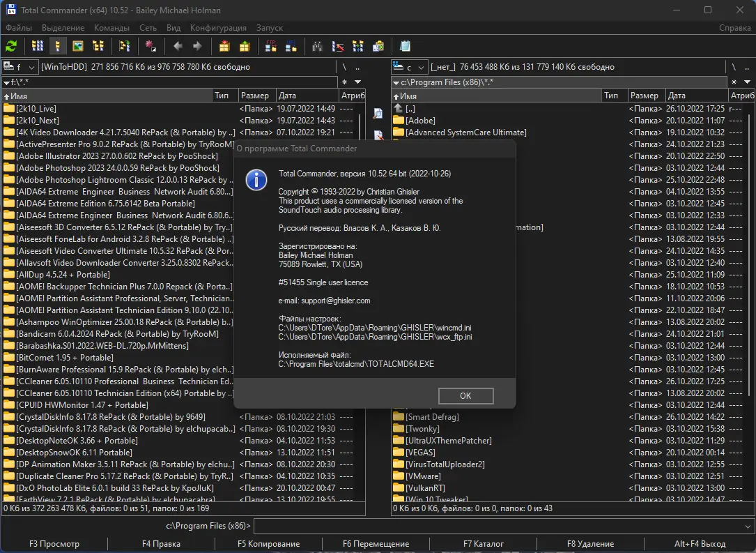
Task: Open the Конфигурация menu
Action: point(218,28)
